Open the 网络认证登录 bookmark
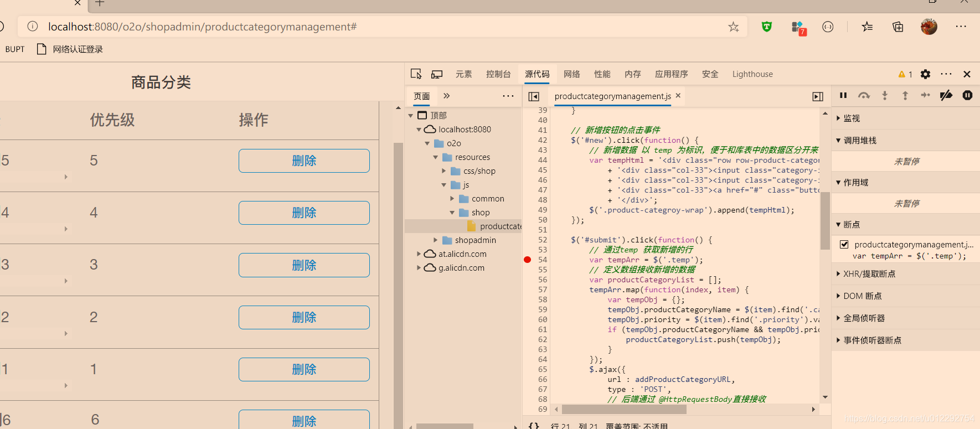This screenshot has height=429, width=980. pos(70,49)
